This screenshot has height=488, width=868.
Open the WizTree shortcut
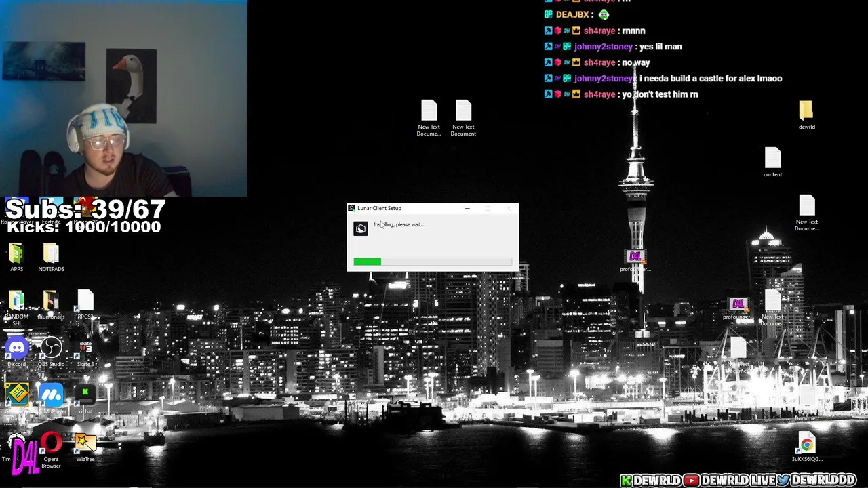pyautogui.click(x=85, y=447)
